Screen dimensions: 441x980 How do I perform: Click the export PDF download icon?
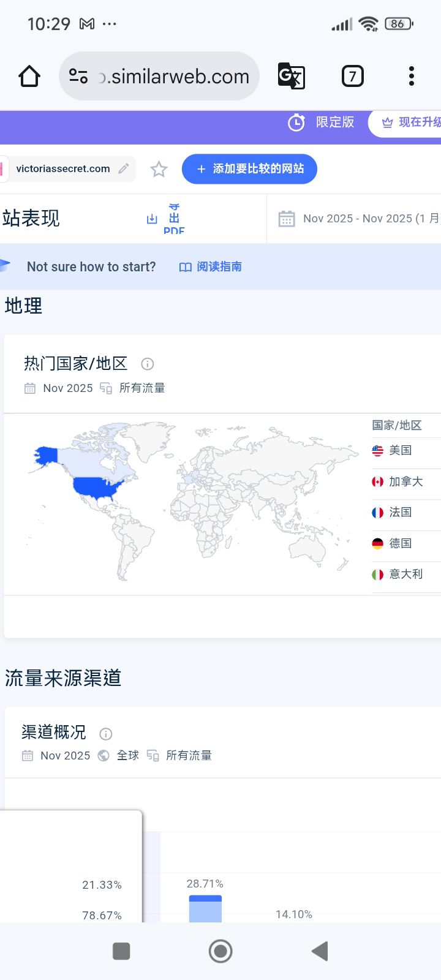153,219
